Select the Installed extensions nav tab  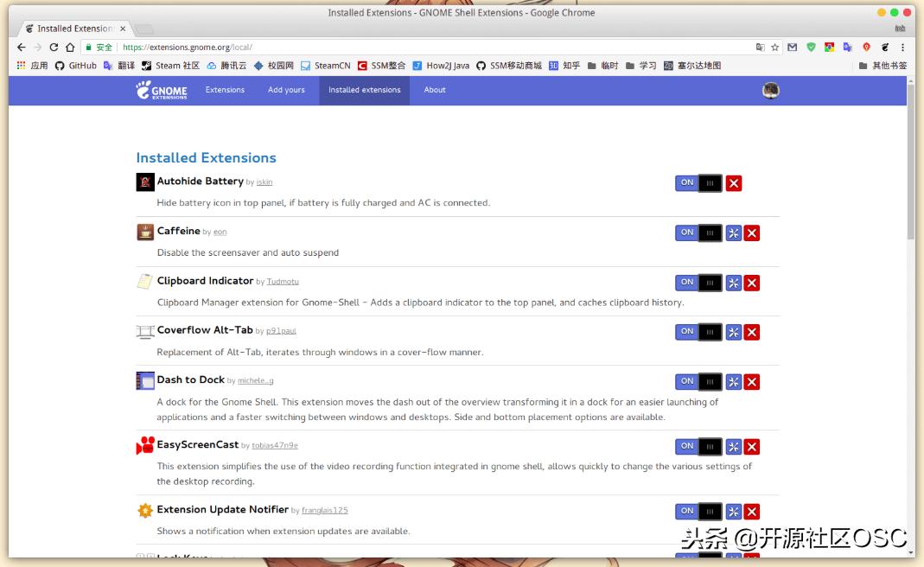[x=364, y=90]
